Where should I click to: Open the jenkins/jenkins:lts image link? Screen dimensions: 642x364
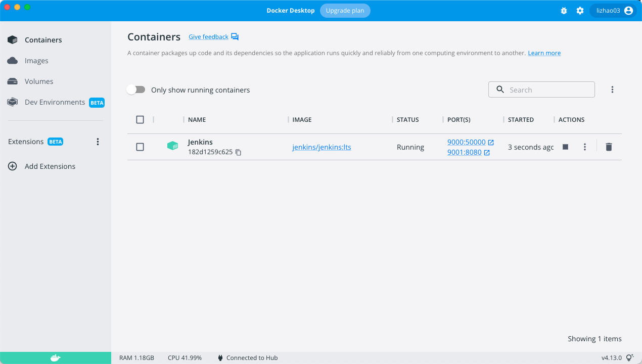click(x=322, y=147)
